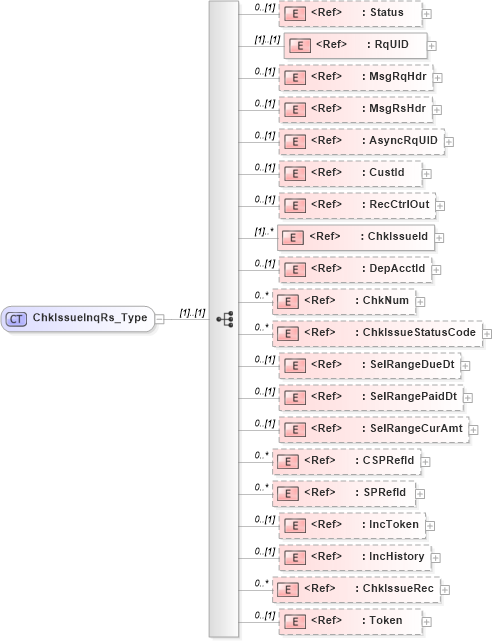The image size is (492, 641).
Task: Click the [1]..[1] cardinality beside ChkIssueInqRs_Type
Action: (x=192, y=313)
